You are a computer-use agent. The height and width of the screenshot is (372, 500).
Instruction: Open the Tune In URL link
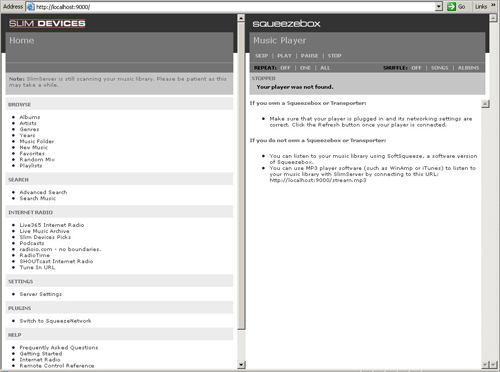(37, 267)
